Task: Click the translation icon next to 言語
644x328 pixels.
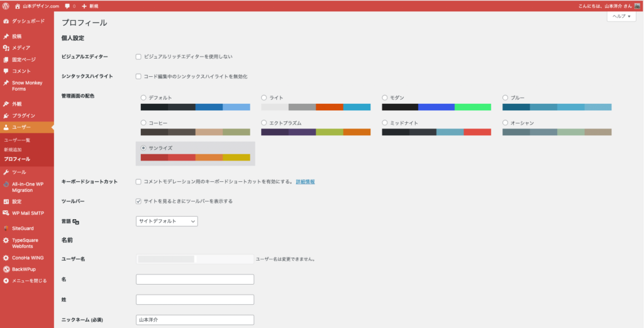Action: pyautogui.click(x=75, y=222)
